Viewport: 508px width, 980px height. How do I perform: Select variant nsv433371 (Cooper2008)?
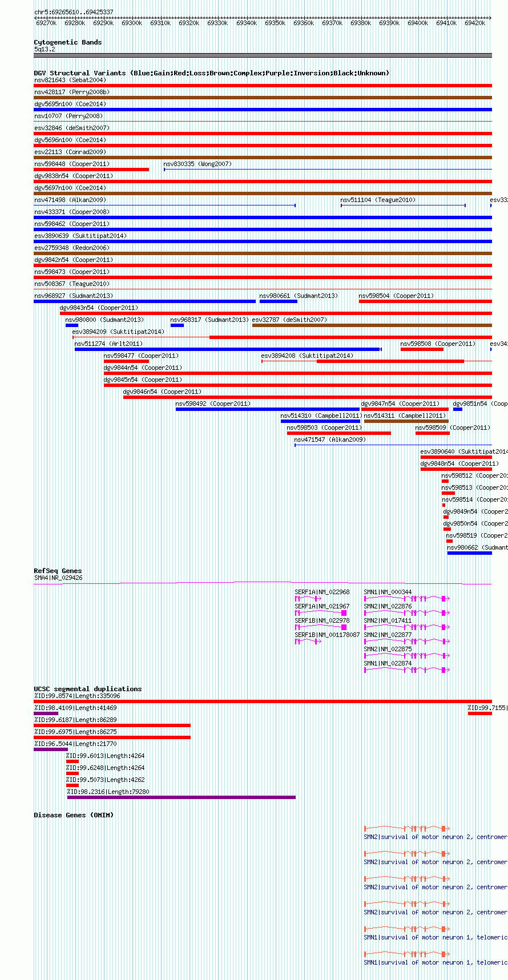click(263, 217)
